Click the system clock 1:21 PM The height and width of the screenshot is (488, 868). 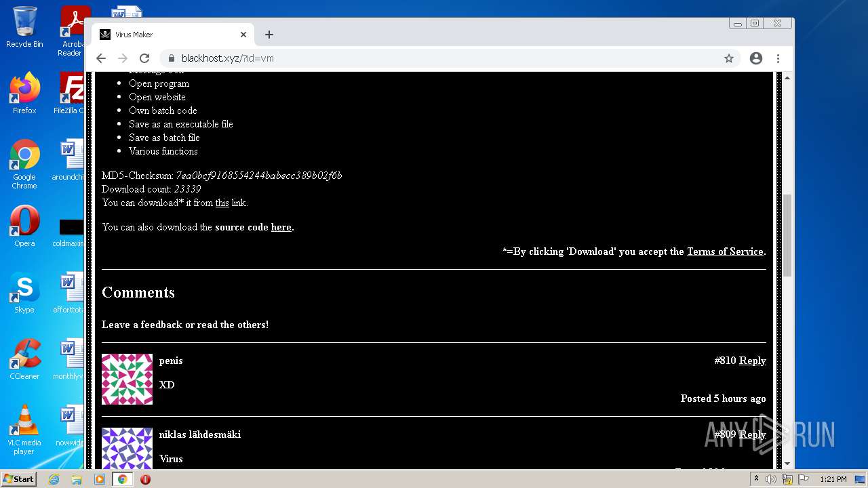pyautogui.click(x=833, y=479)
